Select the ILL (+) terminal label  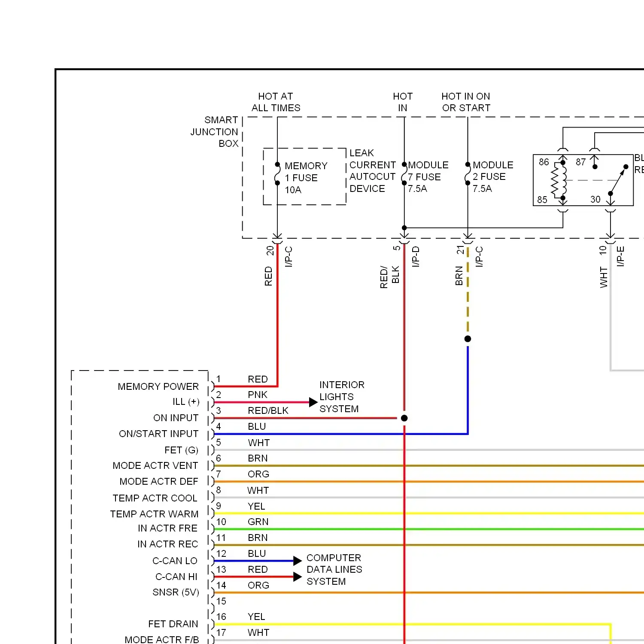(x=186, y=402)
